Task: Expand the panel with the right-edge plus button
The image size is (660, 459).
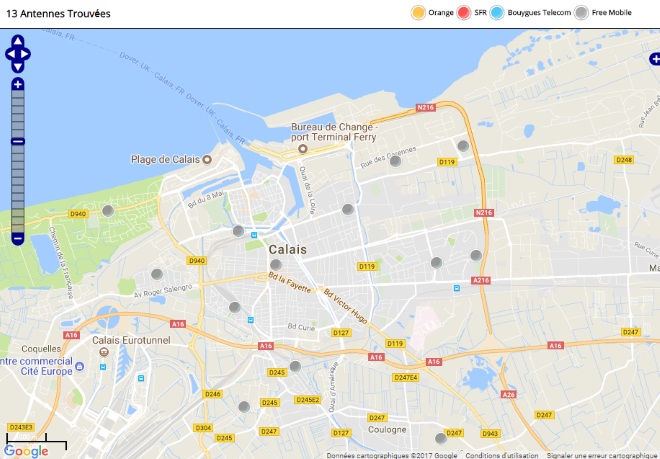Action: click(x=655, y=59)
